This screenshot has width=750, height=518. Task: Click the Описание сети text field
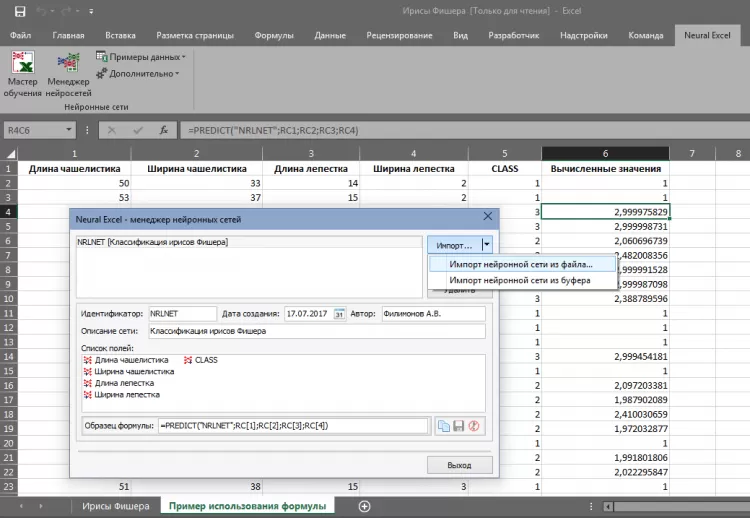pos(315,331)
